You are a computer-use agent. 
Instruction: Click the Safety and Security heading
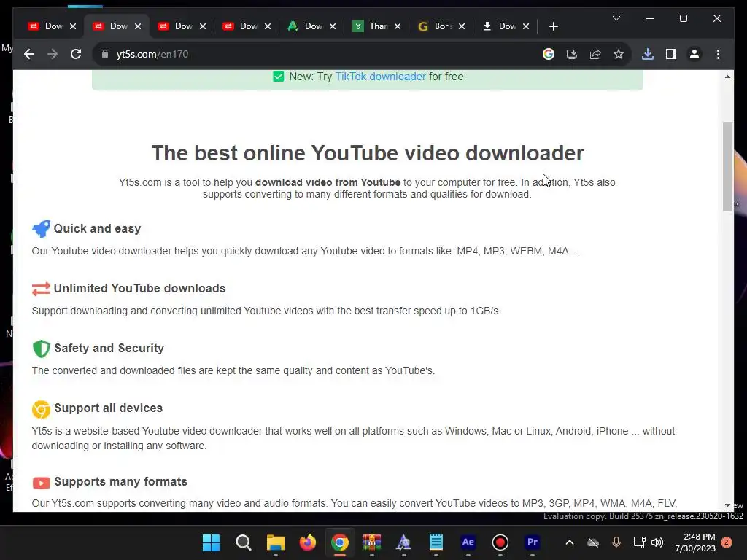[x=109, y=348]
